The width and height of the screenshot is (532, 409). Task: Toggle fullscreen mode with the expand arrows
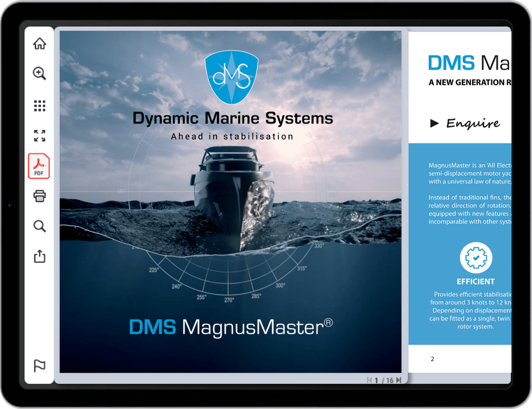(40, 136)
